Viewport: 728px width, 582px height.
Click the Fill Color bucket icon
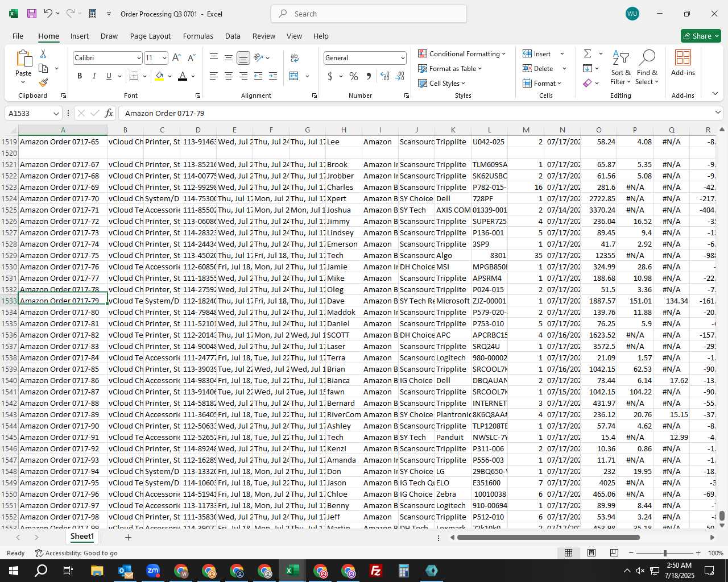[x=159, y=76]
